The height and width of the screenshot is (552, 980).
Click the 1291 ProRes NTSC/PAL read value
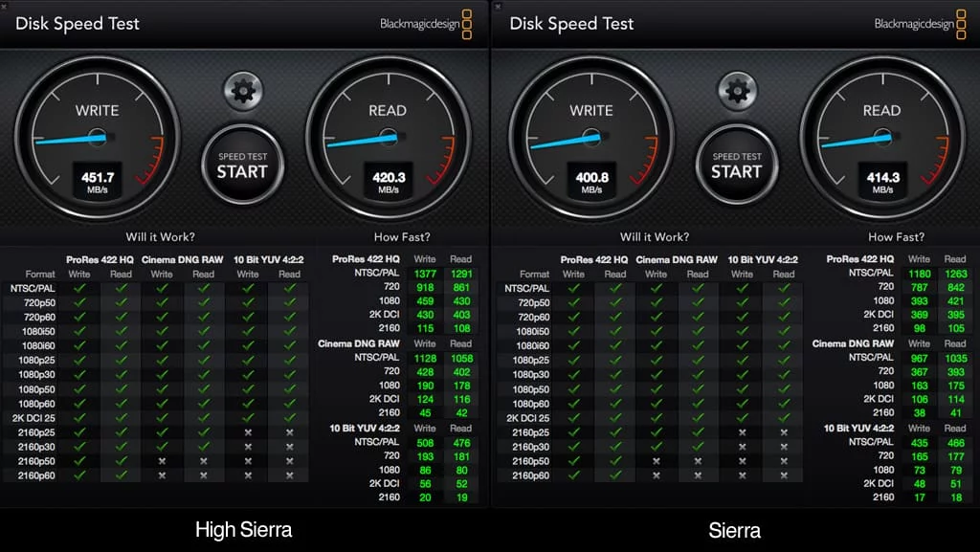(461, 274)
